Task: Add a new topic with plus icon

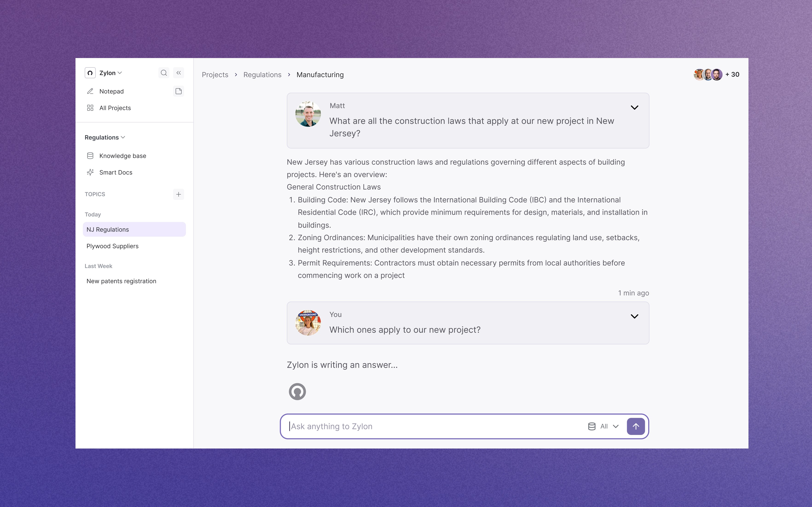Action: pyautogui.click(x=179, y=194)
